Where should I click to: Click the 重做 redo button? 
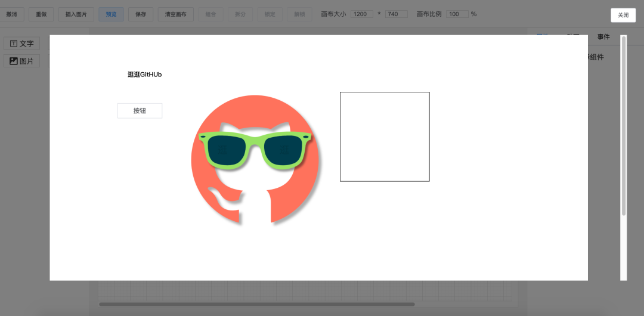pyautogui.click(x=41, y=14)
